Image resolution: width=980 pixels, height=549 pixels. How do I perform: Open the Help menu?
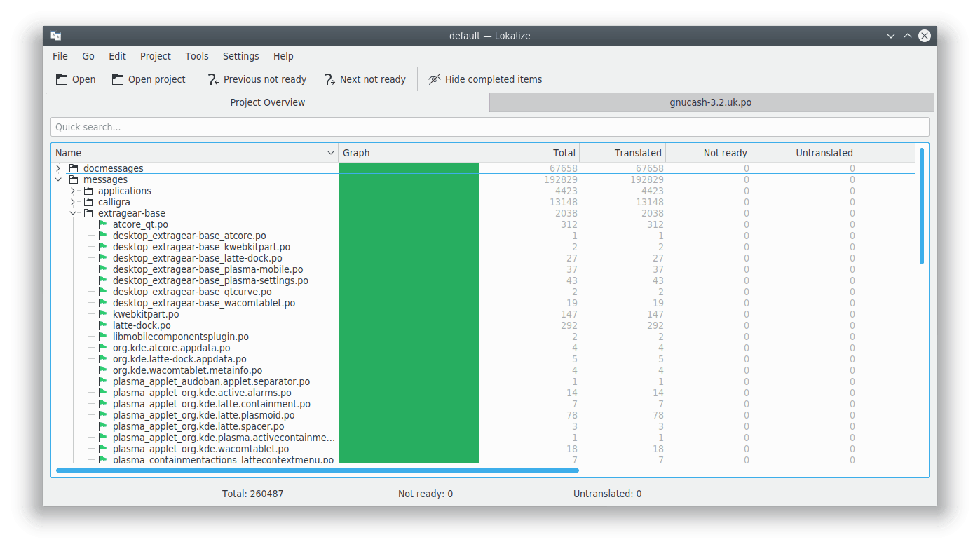(283, 56)
